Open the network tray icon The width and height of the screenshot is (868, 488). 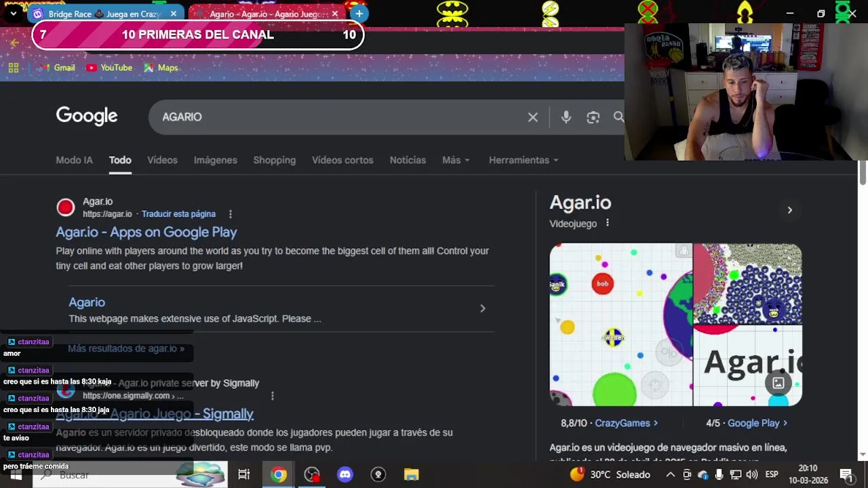click(735, 474)
